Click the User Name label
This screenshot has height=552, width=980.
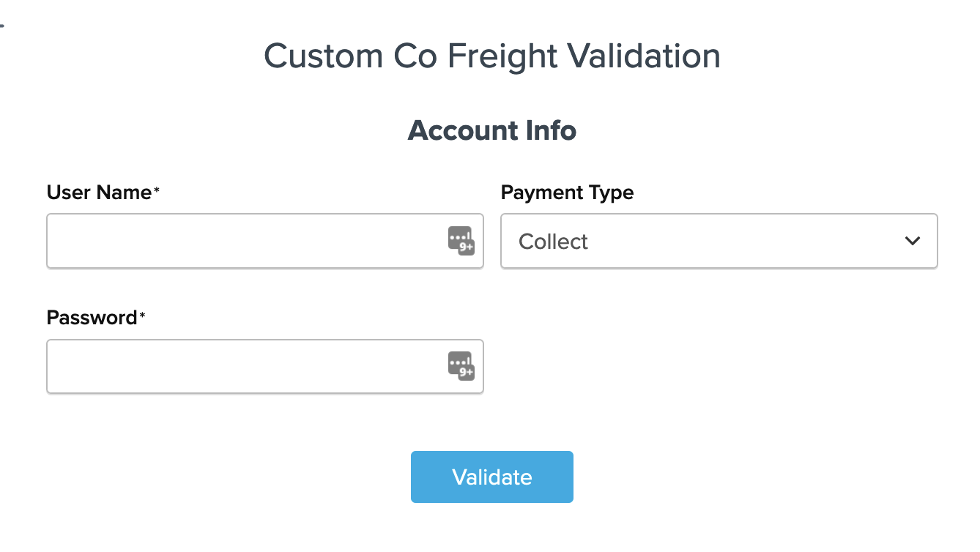(99, 193)
